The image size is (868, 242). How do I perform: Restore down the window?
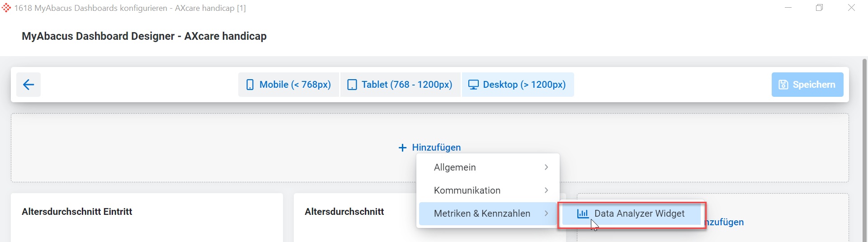pos(819,8)
